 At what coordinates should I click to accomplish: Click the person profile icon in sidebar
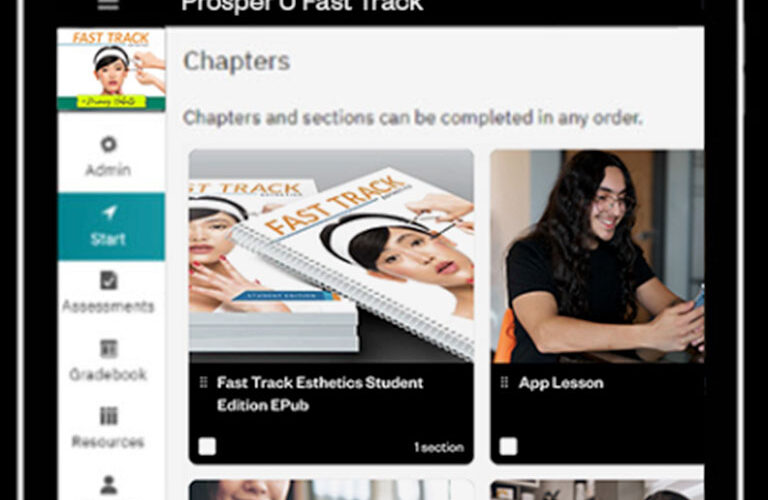[108, 485]
